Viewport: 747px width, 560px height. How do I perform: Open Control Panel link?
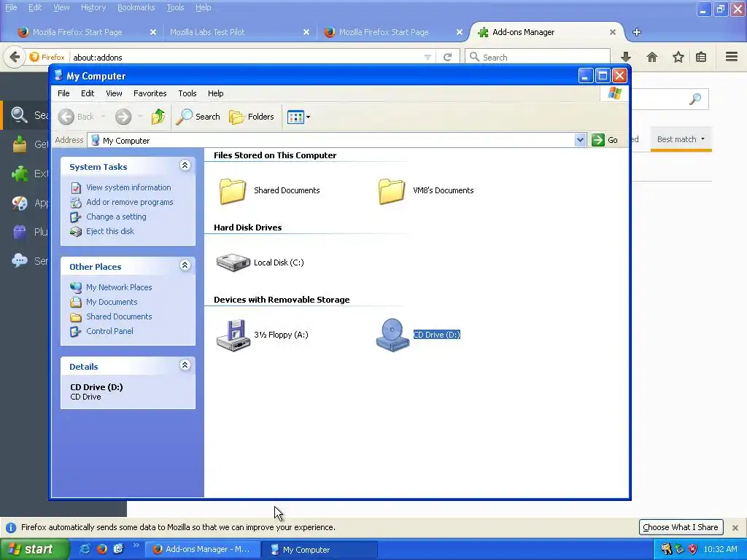point(109,331)
